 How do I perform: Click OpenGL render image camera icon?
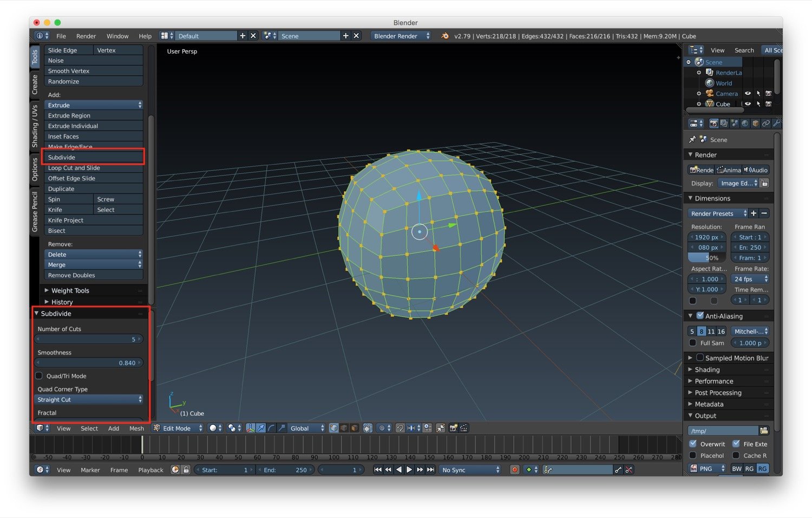click(453, 428)
